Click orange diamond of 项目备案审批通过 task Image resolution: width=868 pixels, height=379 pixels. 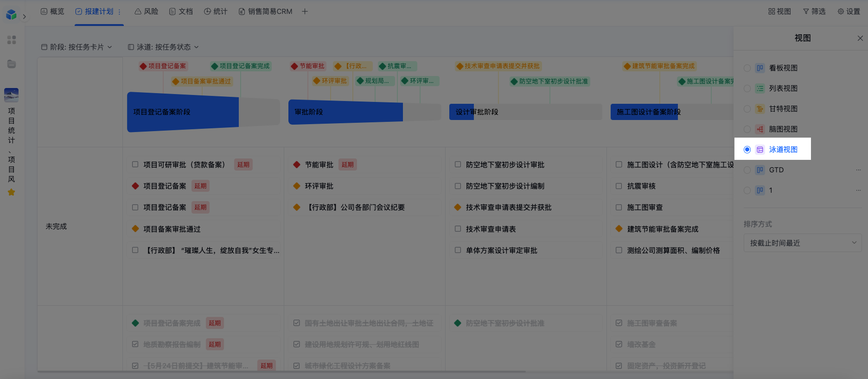click(x=135, y=229)
